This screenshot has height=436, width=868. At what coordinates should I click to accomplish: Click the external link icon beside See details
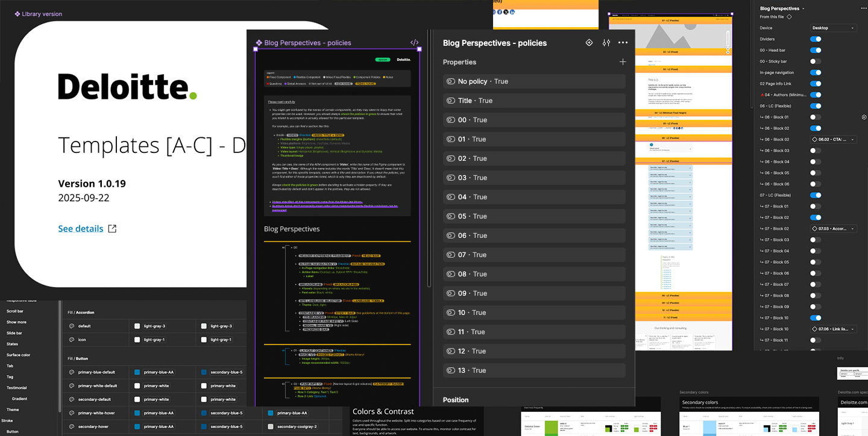pyautogui.click(x=112, y=229)
